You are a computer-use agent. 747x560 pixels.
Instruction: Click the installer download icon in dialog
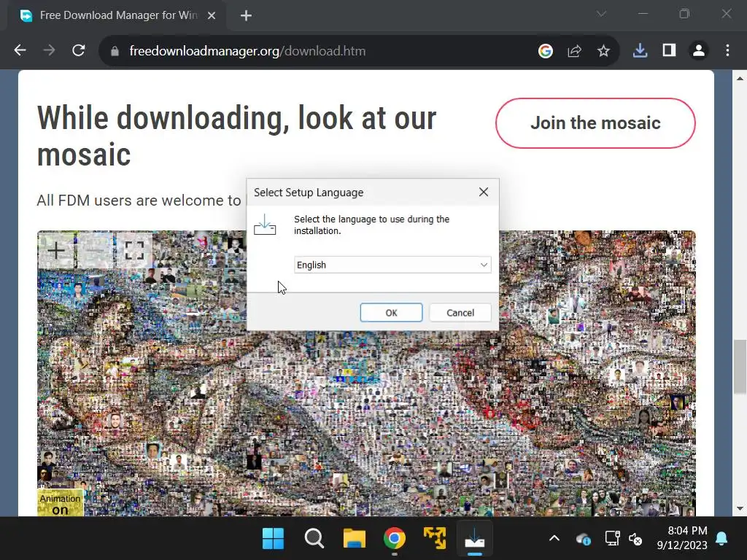(x=265, y=225)
